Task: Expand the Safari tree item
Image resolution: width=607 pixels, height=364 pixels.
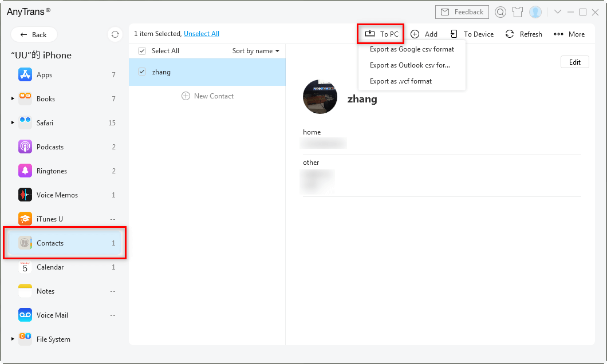Action: click(13, 122)
